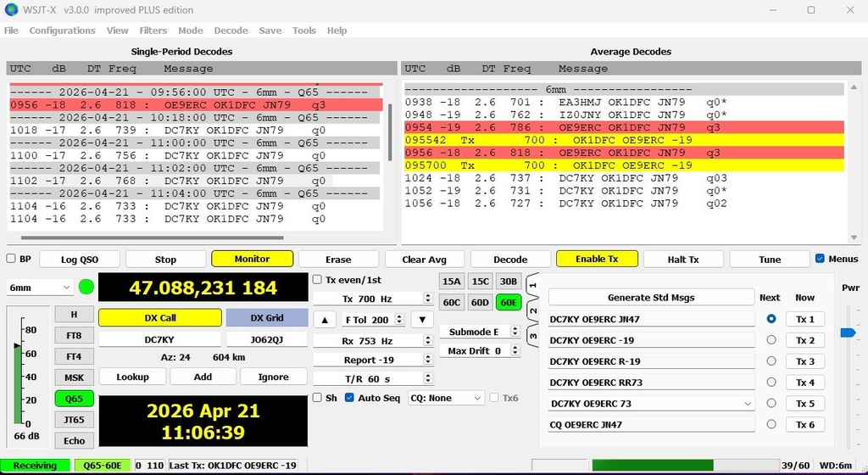This screenshot has height=475, width=868.
Task: Click the Log QSO button
Action: pyautogui.click(x=80, y=259)
